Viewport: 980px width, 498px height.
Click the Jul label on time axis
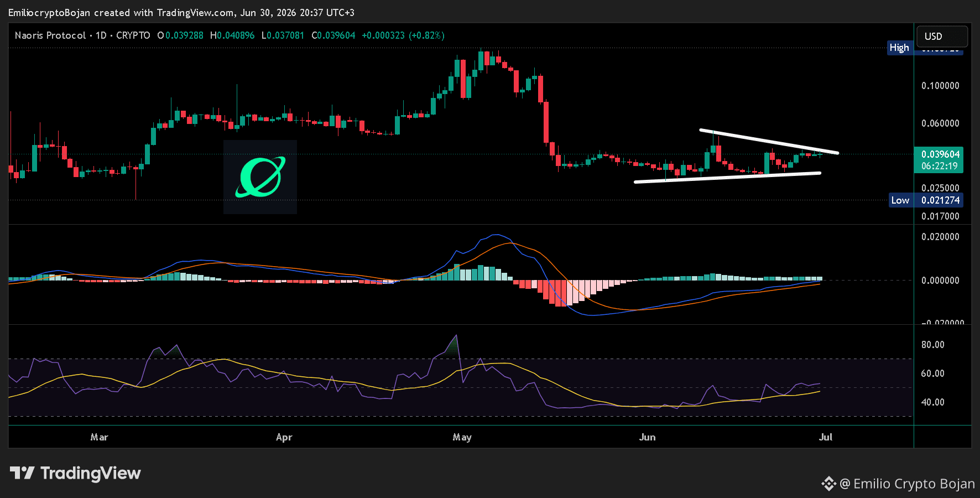click(x=826, y=437)
